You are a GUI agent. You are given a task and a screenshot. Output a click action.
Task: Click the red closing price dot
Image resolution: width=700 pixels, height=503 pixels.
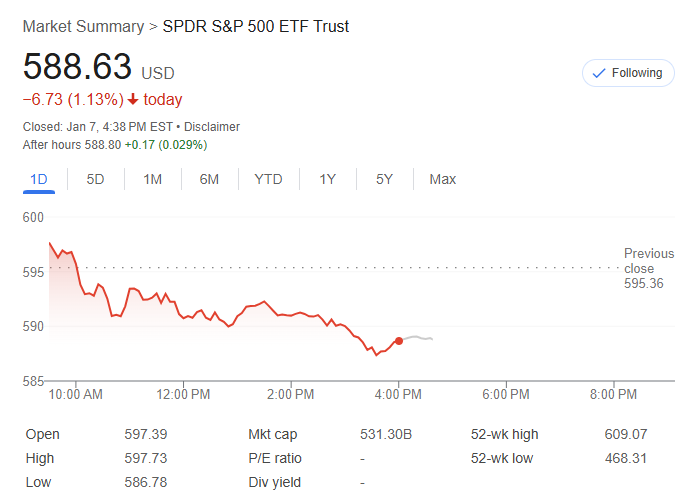(x=399, y=341)
